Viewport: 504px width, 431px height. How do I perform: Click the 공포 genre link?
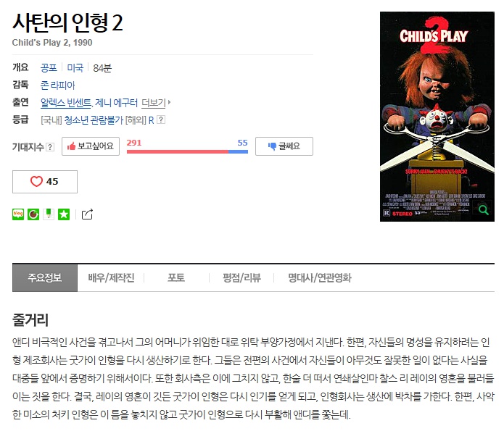pos(49,68)
